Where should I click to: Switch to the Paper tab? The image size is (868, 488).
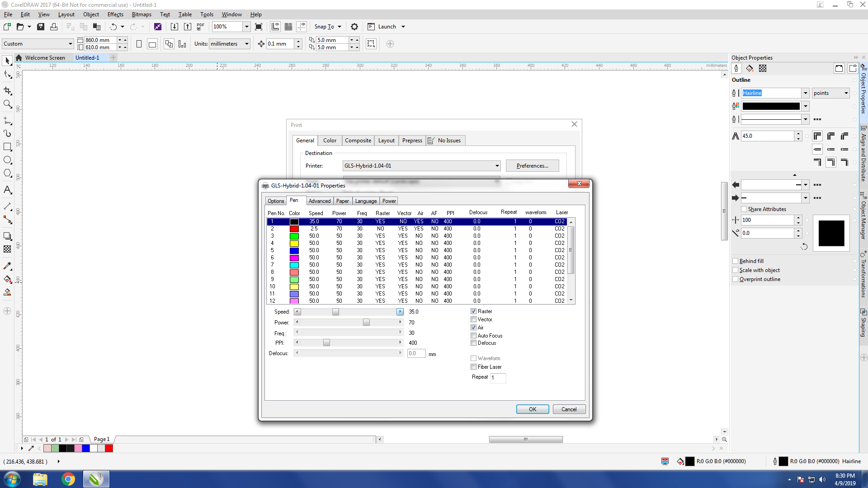(x=343, y=201)
